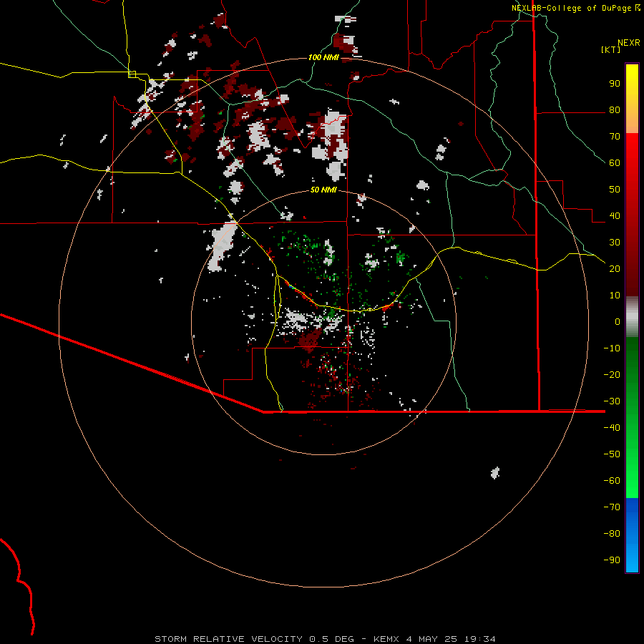Click the 50 value on the velocity scale

(615, 190)
